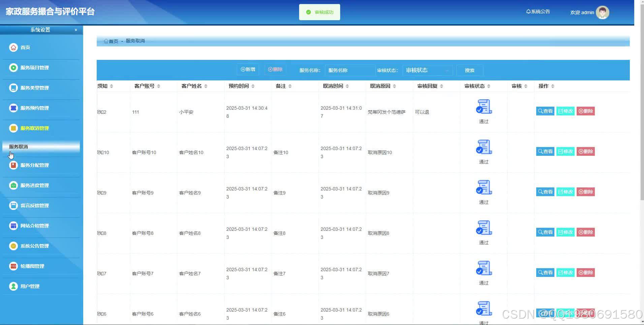Open the 审核状态 filter dropdown
The height and width of the screenshot is (325, 644).
coord(427,70)
